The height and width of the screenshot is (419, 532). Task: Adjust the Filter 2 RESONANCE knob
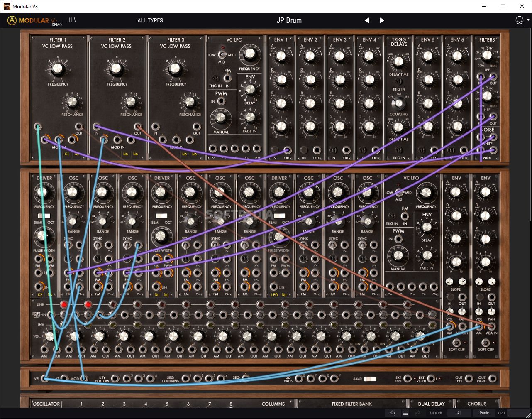click(x=131, y=101)
